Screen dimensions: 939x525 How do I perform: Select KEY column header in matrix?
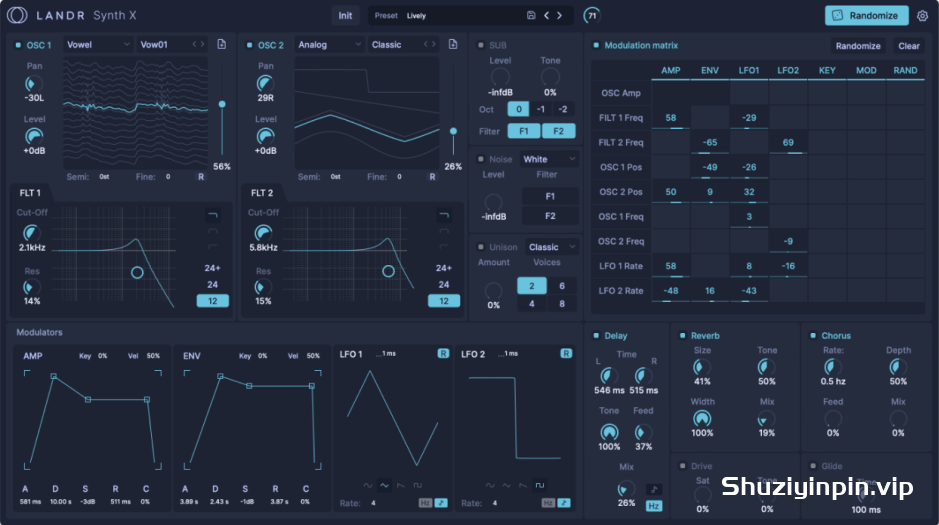coord(827,70)
